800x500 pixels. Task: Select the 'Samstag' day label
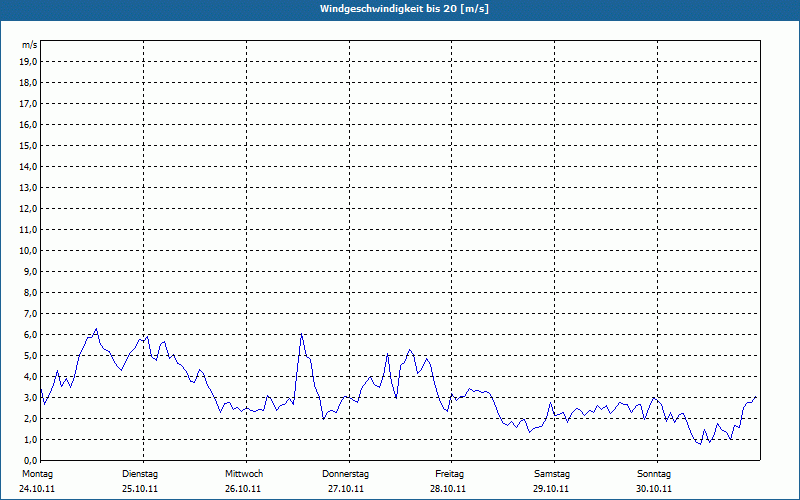[x=552, y=474]
